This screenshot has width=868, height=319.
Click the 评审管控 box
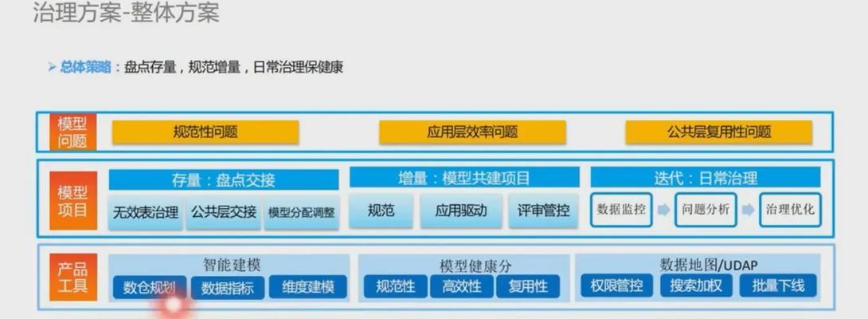coord(544,211)
